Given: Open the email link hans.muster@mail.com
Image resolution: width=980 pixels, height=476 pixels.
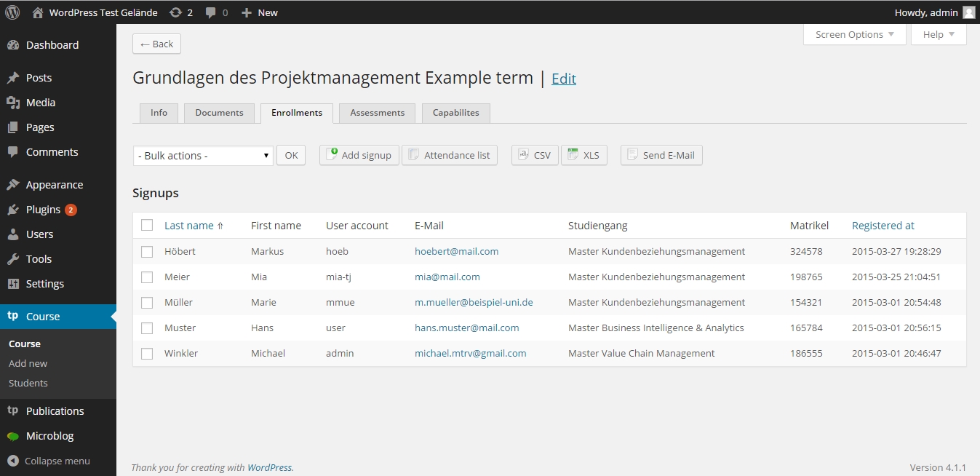Looking at the screenshot, I should click(466, 328).
